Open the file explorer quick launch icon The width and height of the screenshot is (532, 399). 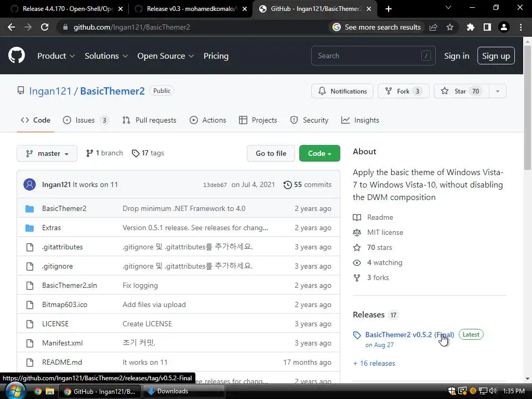50,391
